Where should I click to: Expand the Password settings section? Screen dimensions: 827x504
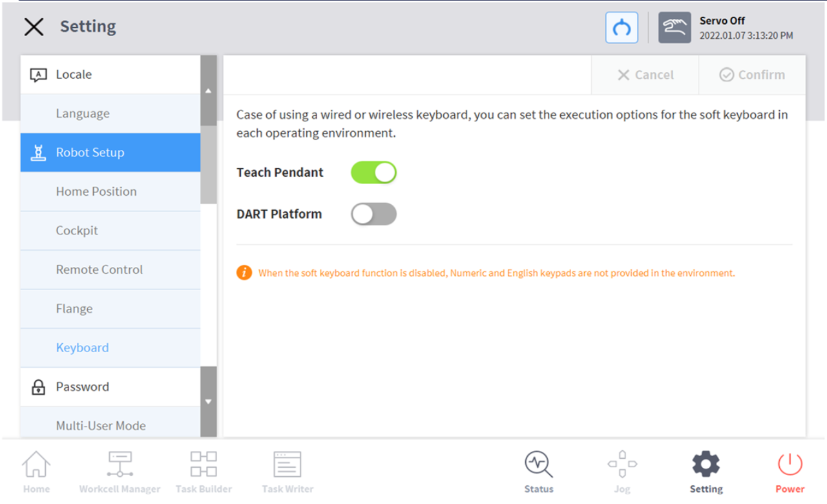point(110,387)
